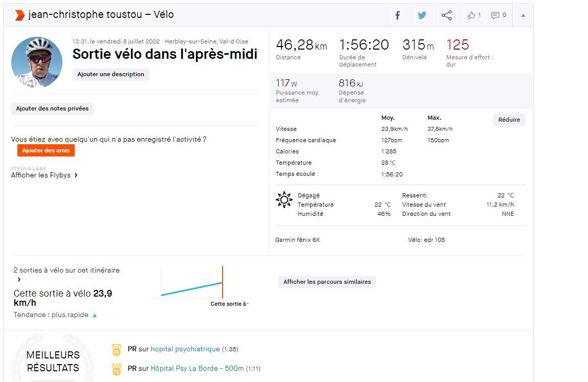Share activity on Twitter
588x382 pixels.
pos(422,15)
